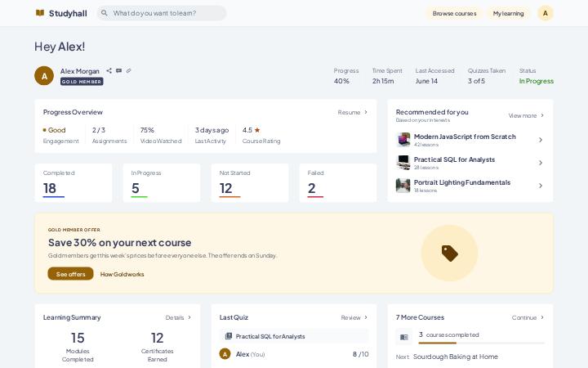
Task: Click the chevron next to Review
Action: [366, 317]
